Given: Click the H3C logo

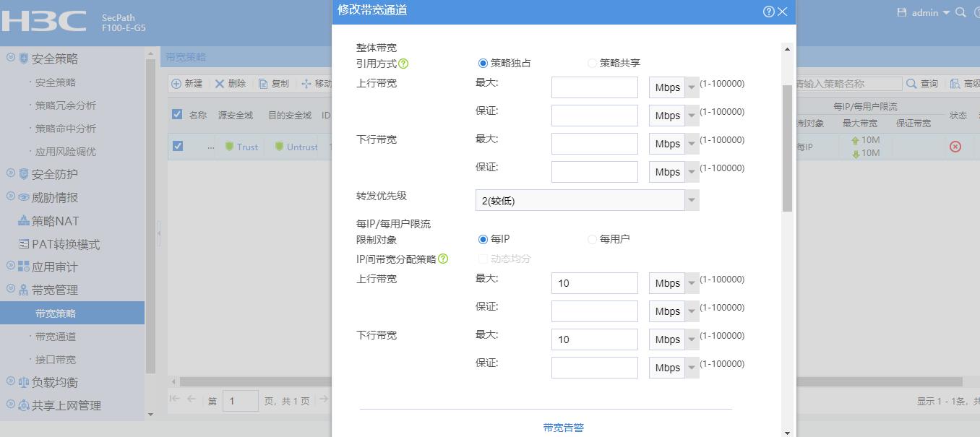Looking at the screenshot, I should [44, 20].
